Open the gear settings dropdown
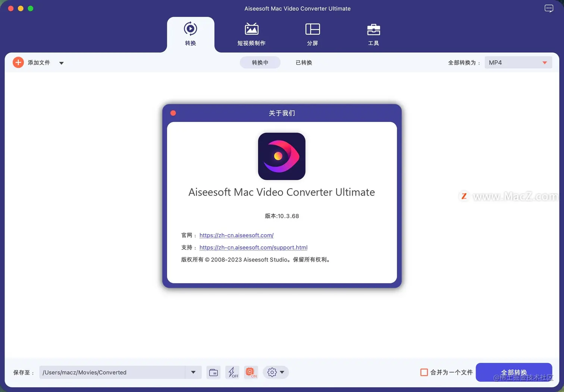 click(x=276, y=372)
